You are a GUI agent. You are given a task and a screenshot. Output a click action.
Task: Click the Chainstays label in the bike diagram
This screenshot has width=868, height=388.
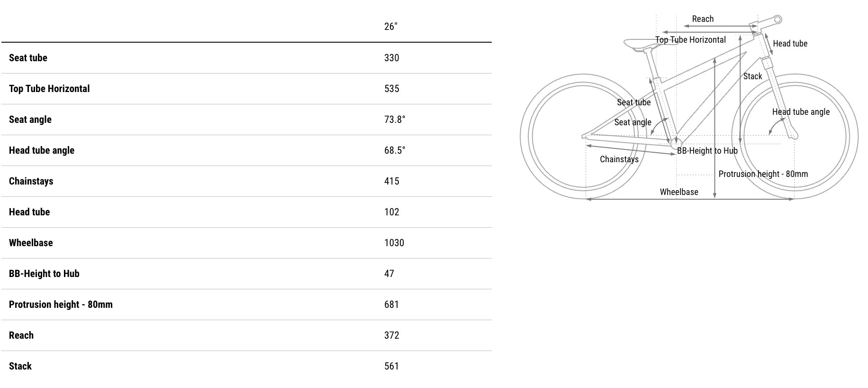619,159
